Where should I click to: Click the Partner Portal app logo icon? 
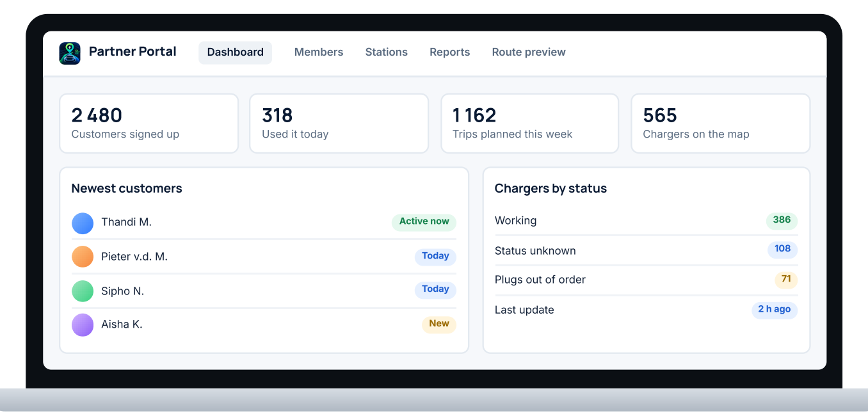(70, 53)
